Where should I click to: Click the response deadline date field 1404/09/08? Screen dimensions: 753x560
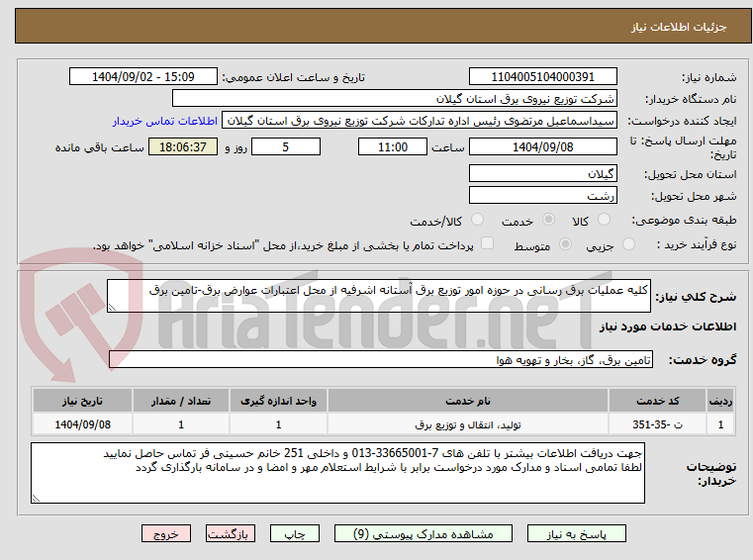pyautogui.click(x=542, y=147)
